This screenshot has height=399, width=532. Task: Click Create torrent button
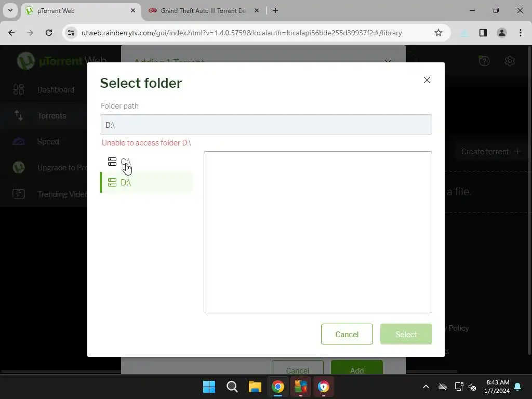[x=490, y=152]
